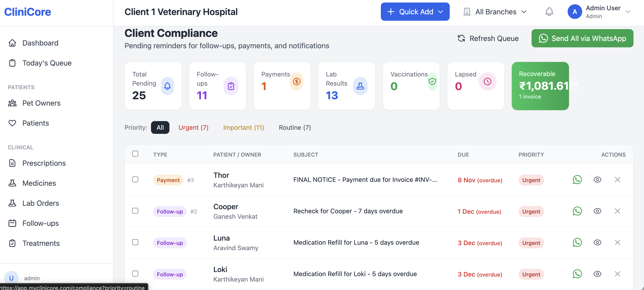View details of Loki's reminder via eye icon
The width and height of the screenshot is (644, 290).
597,274
